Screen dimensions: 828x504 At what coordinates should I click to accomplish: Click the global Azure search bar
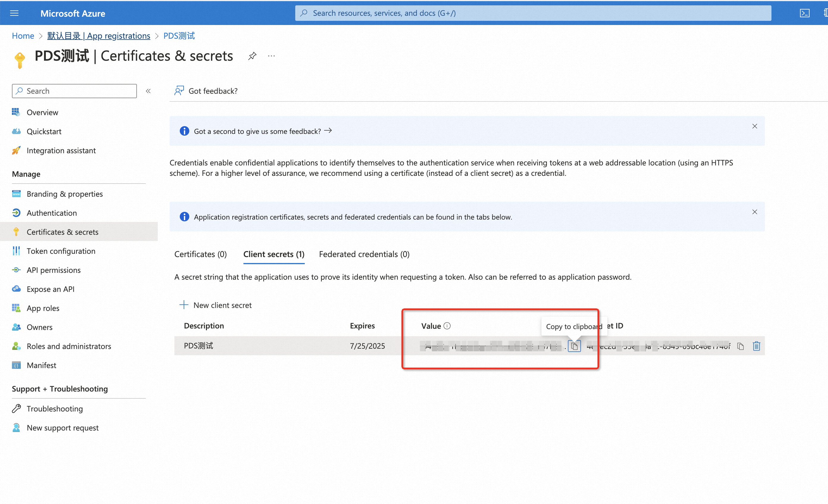click(533, 13)
